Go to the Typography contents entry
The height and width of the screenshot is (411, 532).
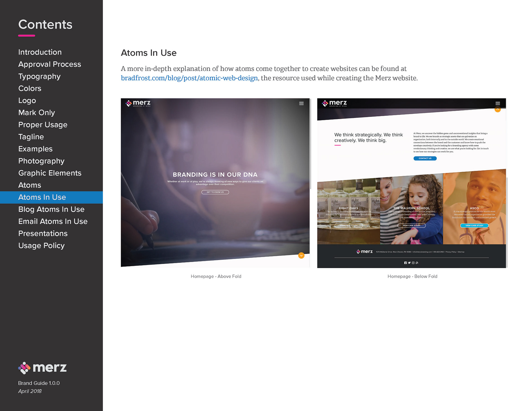(39, 76)
